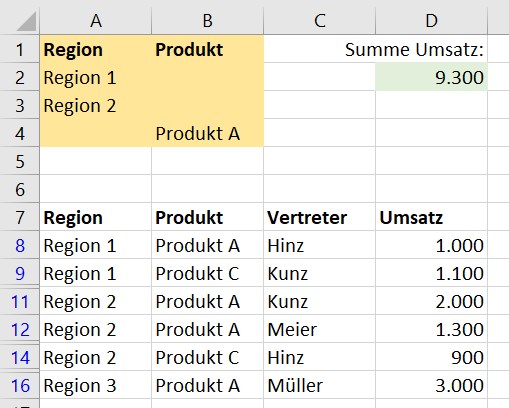
Task: Select criteria cell Produkt A in row 4
Action: (207, 133)
